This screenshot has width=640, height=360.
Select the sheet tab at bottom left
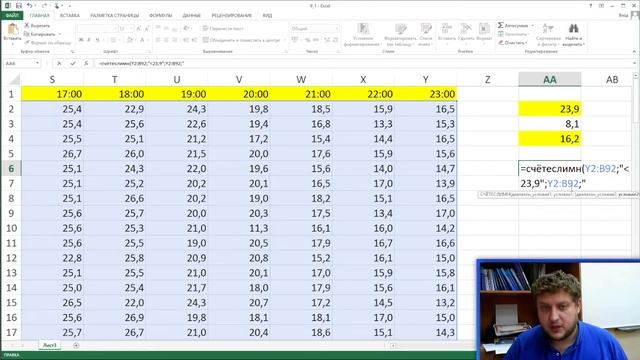click(50, 345)
